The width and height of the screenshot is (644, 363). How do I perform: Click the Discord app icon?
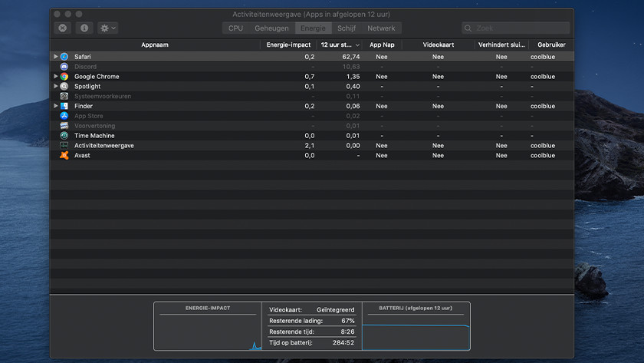click(64, 67)
